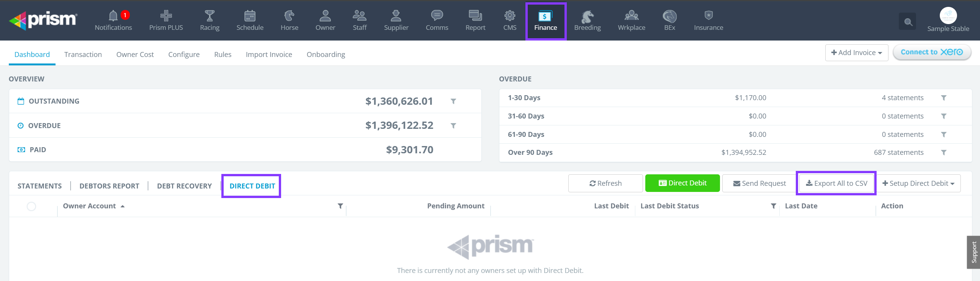The height and width of the screenshot is (281, 980).
Task: Switch to the Transaction tab
Action: [83, 54]
